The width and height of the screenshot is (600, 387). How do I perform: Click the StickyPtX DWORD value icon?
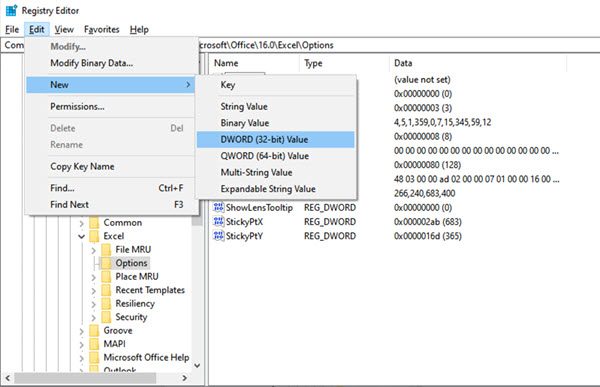pyautogui.click(x=218, y=222)
